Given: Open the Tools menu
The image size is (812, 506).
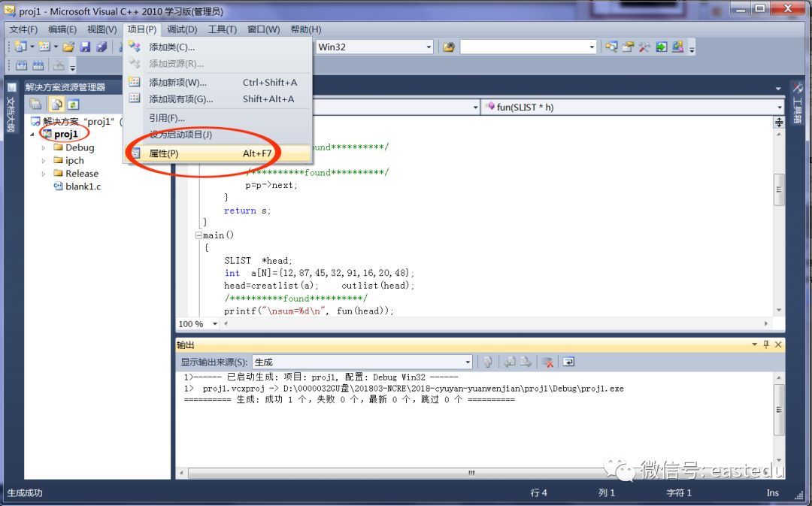Looking at the screenshot, I should click(222, 29).
